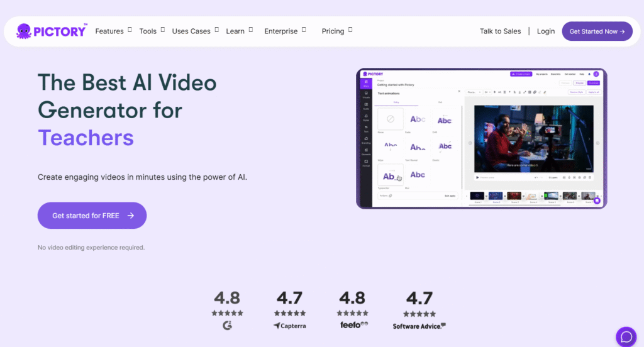Click the Talk to Sales link
The image size is (644, 347).
(x=500, y=31)
